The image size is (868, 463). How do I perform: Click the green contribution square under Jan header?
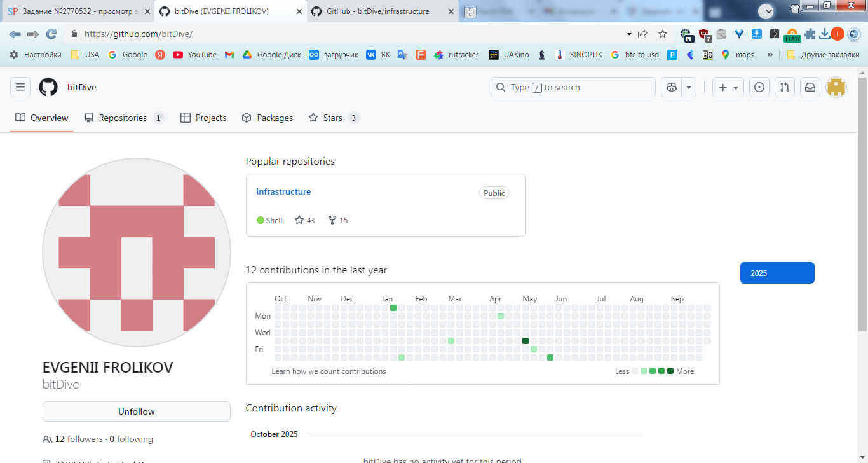[x=393, y=308]
